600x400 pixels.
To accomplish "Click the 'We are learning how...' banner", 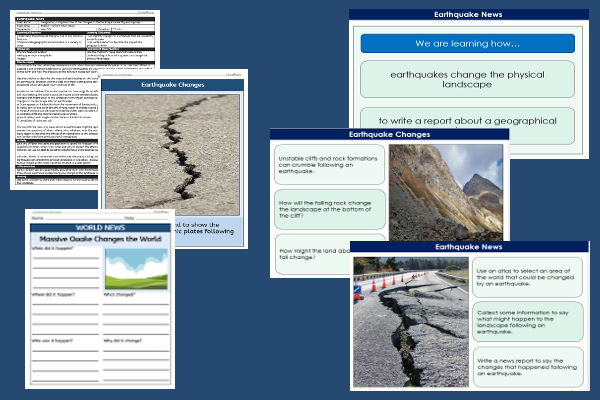I will (467, 44).
